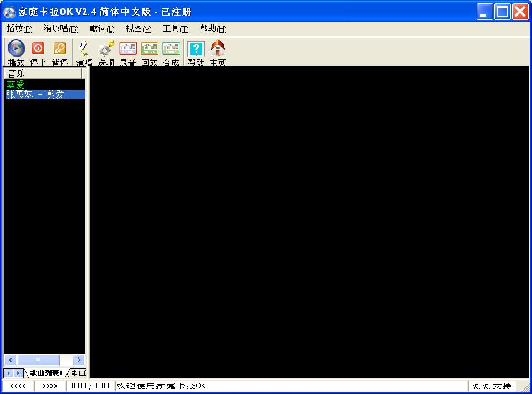This screenshot has height=394, width=532.
Task: Select the green 剪爱 song entry
Action: tap(16, 84)
